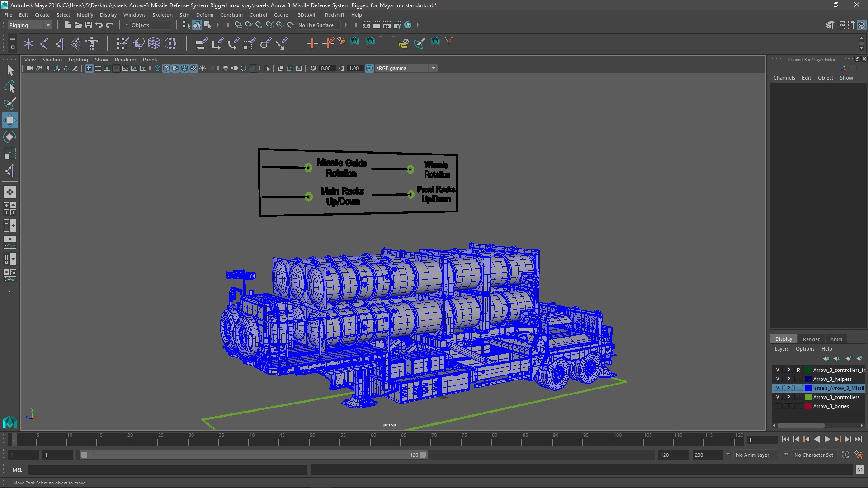Viewport: 868px width, 488px height.
Task: Click the MEL command line input field
Action: pos(168,470)
